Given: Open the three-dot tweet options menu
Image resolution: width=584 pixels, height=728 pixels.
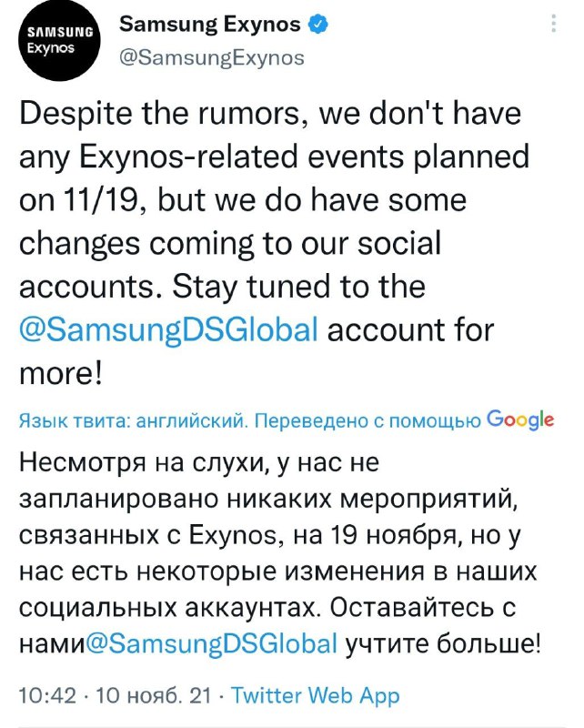Looking at the screenshot, I should (553, 24).
